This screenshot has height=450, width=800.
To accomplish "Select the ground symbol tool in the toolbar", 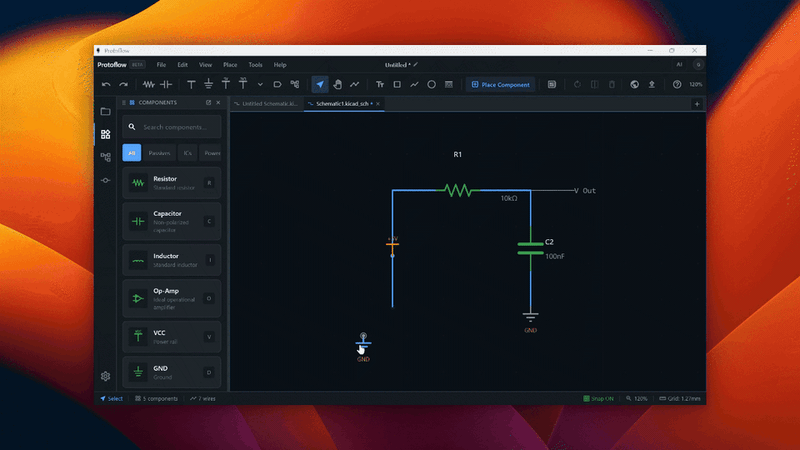I will (x=209, y=85).
